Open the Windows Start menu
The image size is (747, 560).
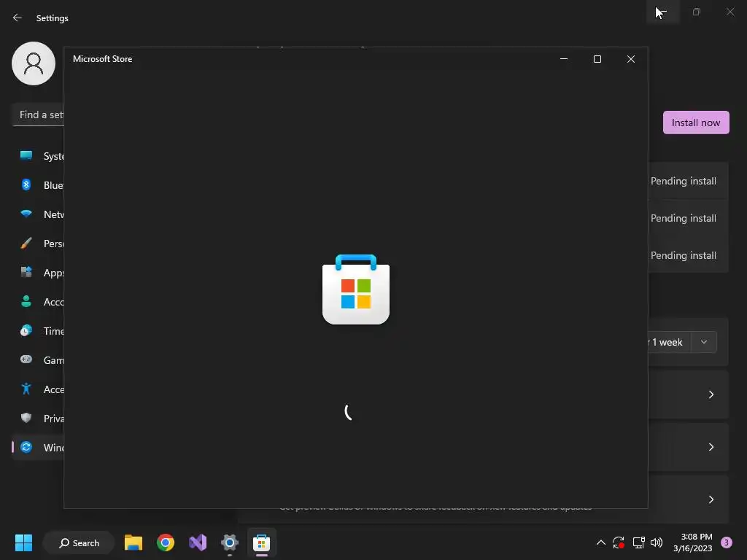tap(23, 542)
